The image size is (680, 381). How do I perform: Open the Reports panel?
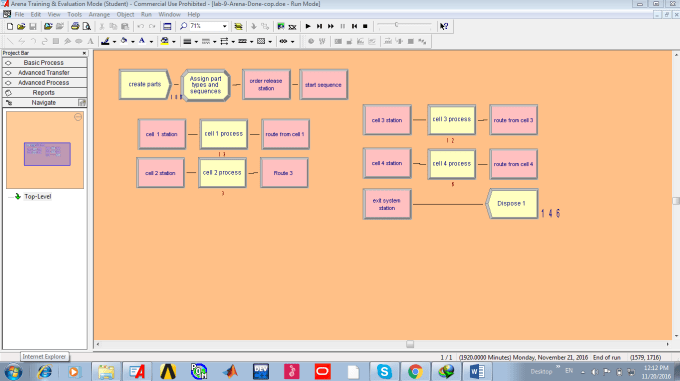tap(45, 93)
